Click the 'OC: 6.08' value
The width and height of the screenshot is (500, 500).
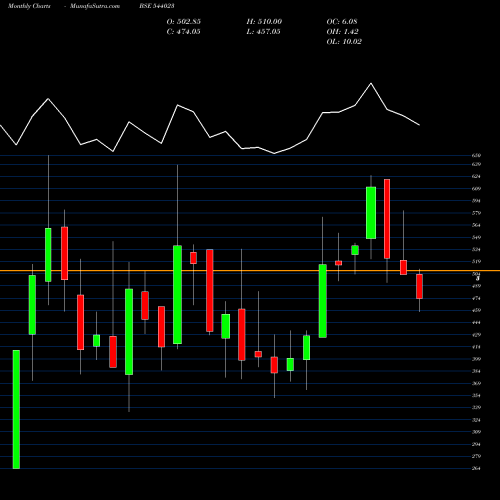pos(342,22)
